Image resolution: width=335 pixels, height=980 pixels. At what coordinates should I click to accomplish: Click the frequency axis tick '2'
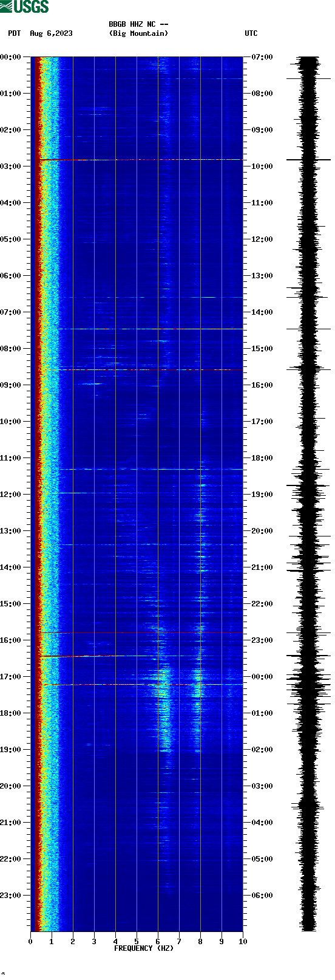click(73, 942)
